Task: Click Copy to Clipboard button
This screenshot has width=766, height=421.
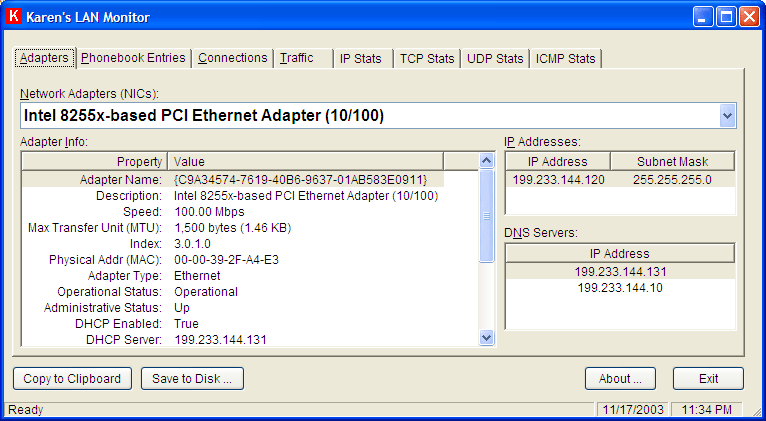Action: click(72, 379)
